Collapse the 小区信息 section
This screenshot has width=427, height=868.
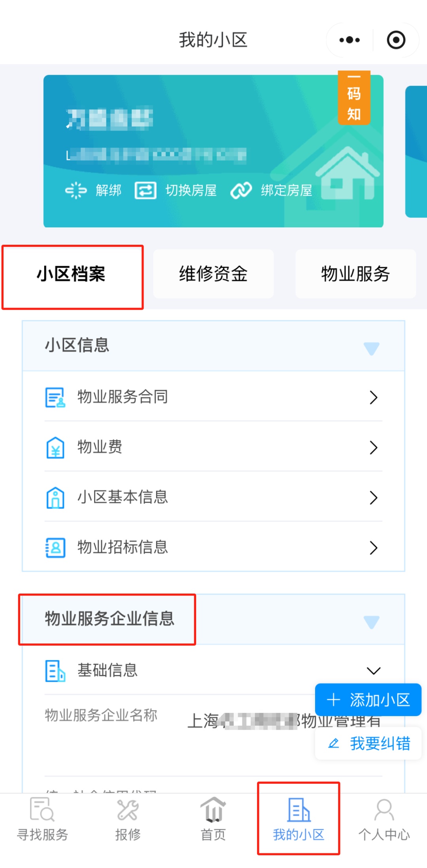(x=371, y=348)
